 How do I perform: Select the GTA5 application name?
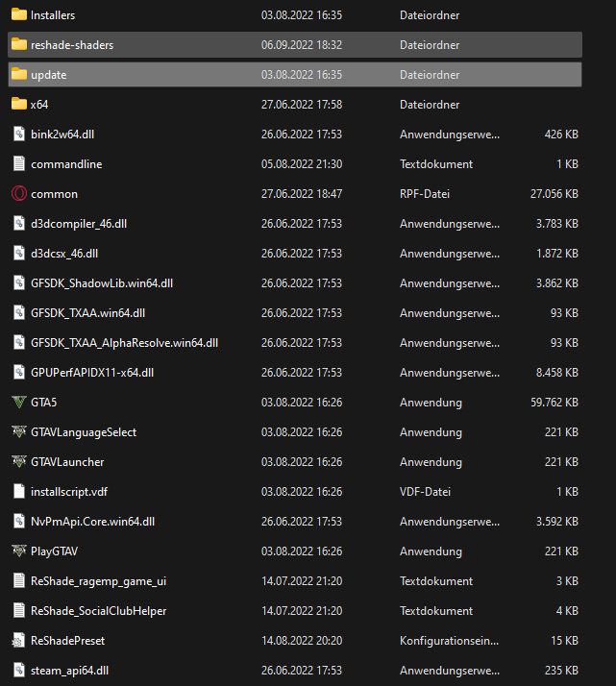tap(44, 402)
